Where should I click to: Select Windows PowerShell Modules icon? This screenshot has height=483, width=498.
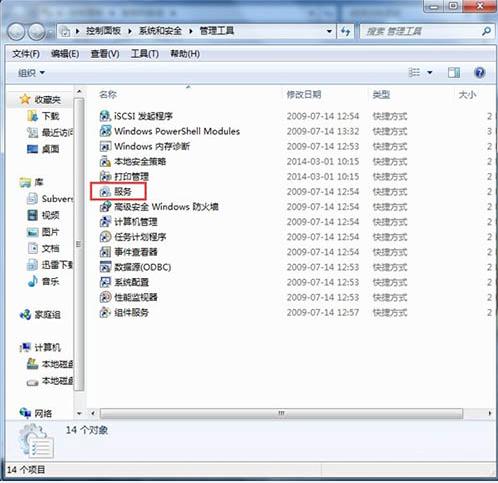click(105, 131)
